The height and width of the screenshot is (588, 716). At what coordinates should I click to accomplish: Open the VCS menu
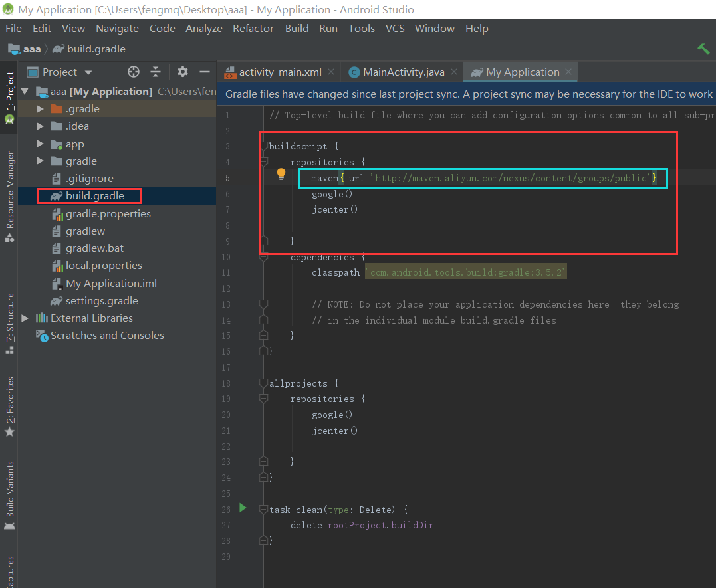tap(395, 29)
